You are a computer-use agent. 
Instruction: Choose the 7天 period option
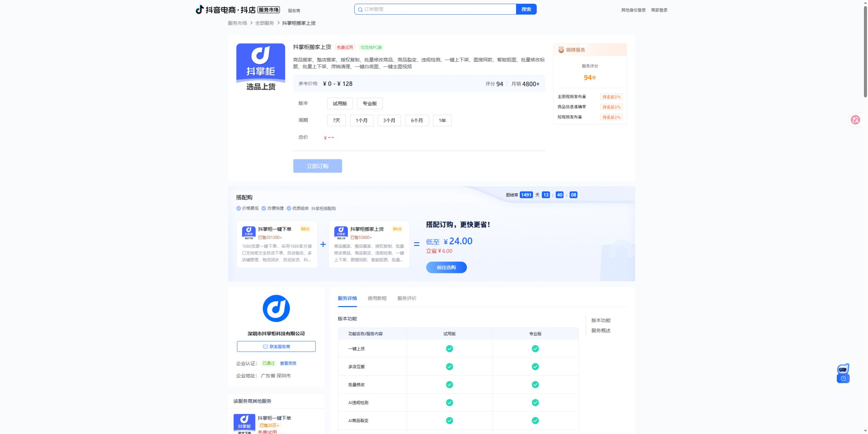(336, 120)
